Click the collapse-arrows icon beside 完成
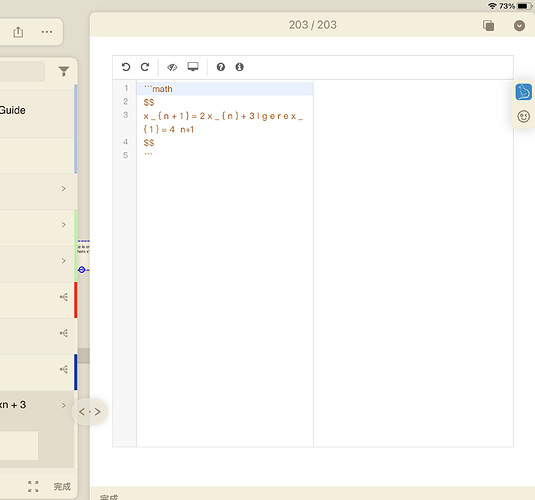Image resolution: width=535 pixels, height=500 pixels. coord(33,486)
